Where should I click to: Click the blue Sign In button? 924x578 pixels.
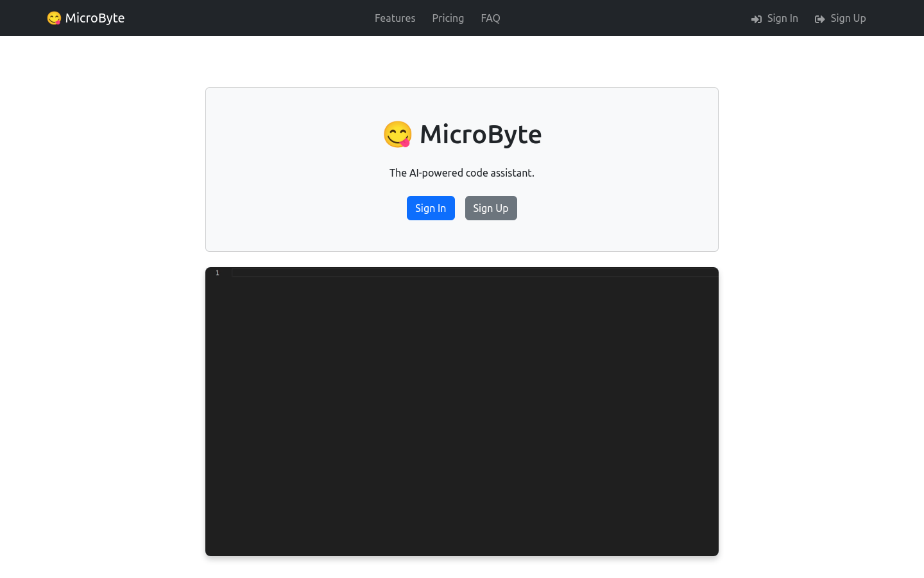point(431,208)
